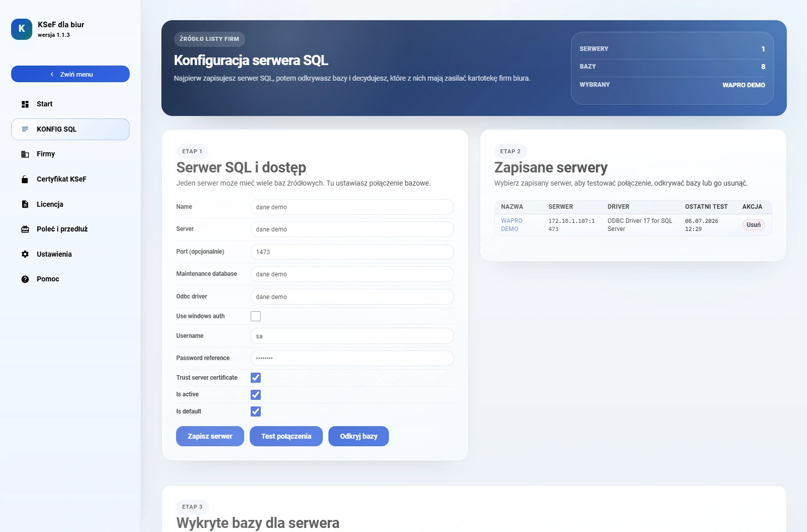Delete WAPRO DEMO server with Usuń
The height and width of the screenshot is (532, 807).
754,225
